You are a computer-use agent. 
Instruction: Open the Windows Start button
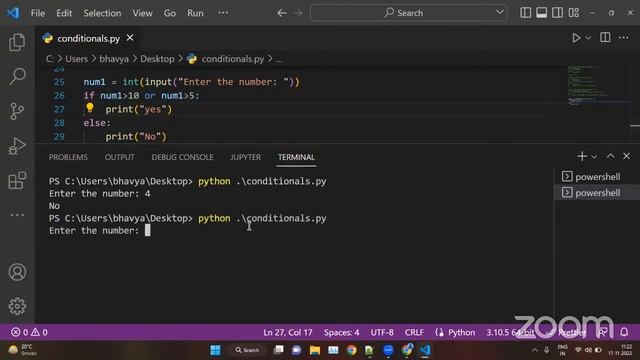point(215,350)
